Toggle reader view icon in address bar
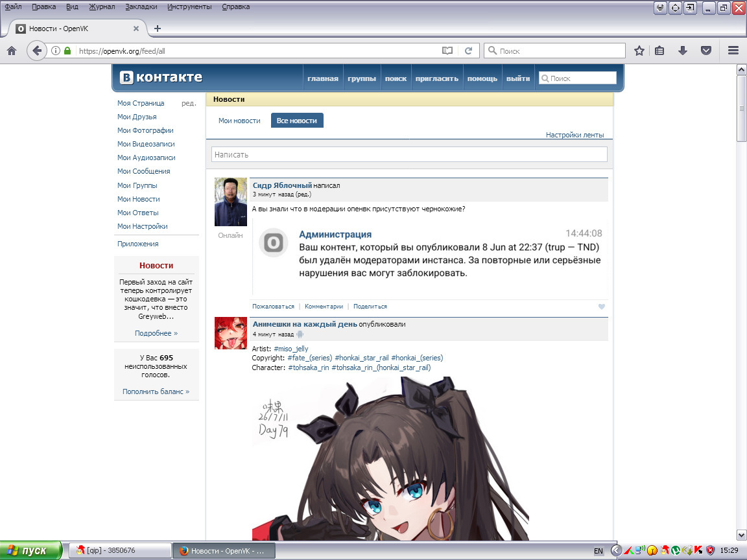This screenshot has height=560, width=747. [447, 51]
